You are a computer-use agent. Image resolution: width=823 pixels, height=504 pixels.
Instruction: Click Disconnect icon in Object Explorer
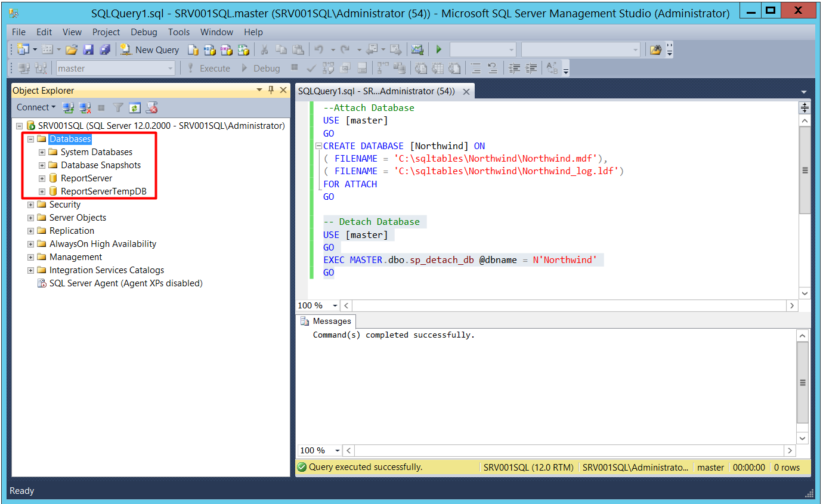[x=85, y=107]
